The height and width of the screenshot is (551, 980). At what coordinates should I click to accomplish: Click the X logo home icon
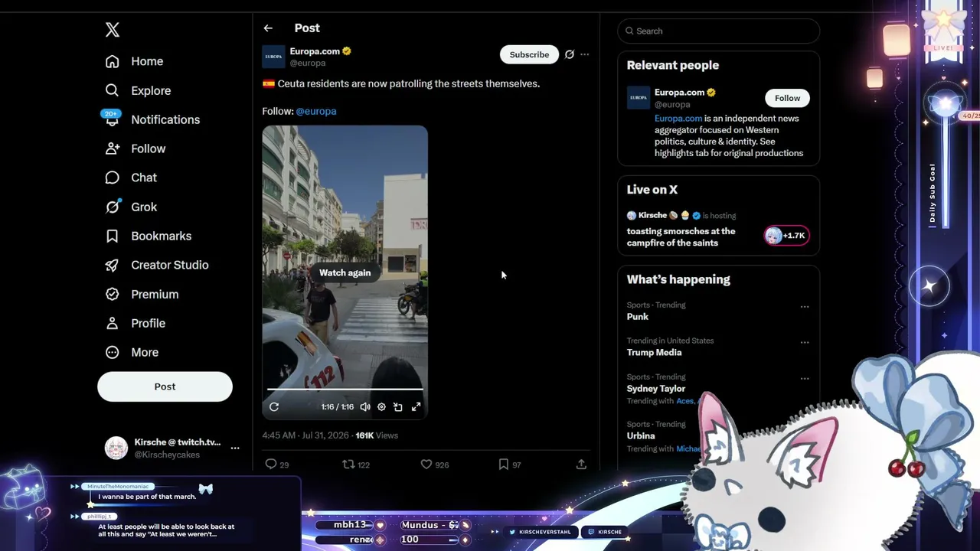(113, 30)
